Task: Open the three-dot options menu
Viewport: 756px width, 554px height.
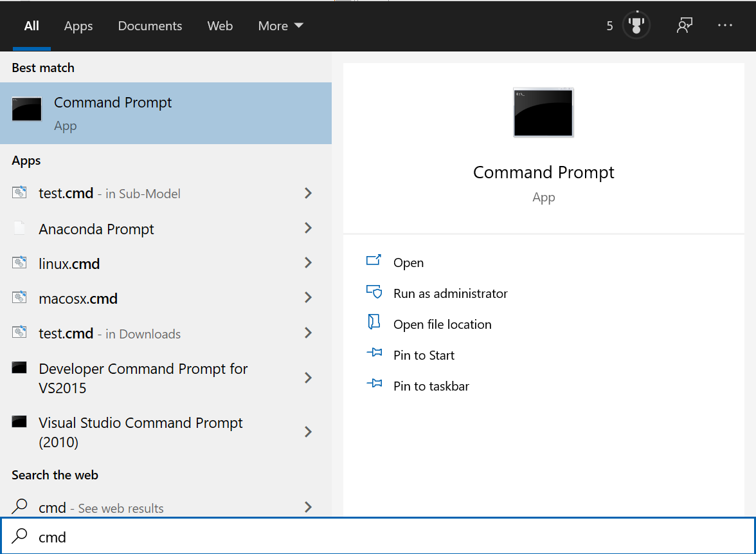Action: click(724, 26)
